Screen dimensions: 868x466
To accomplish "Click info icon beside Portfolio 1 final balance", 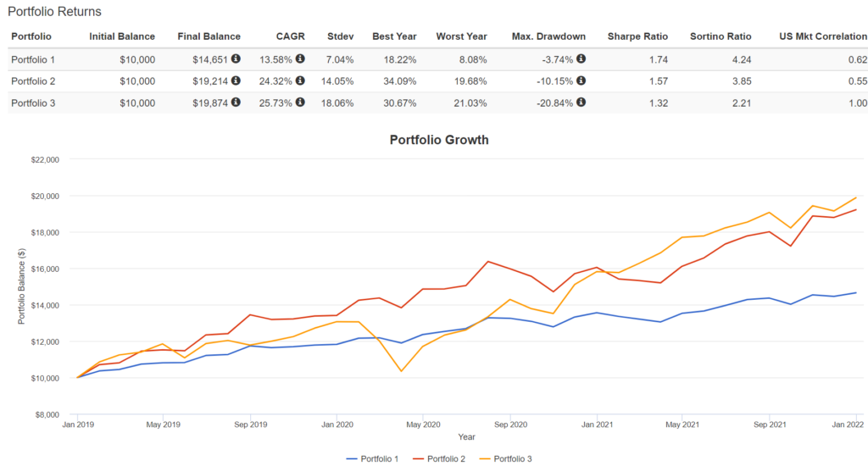I will [x=236, y=59].
